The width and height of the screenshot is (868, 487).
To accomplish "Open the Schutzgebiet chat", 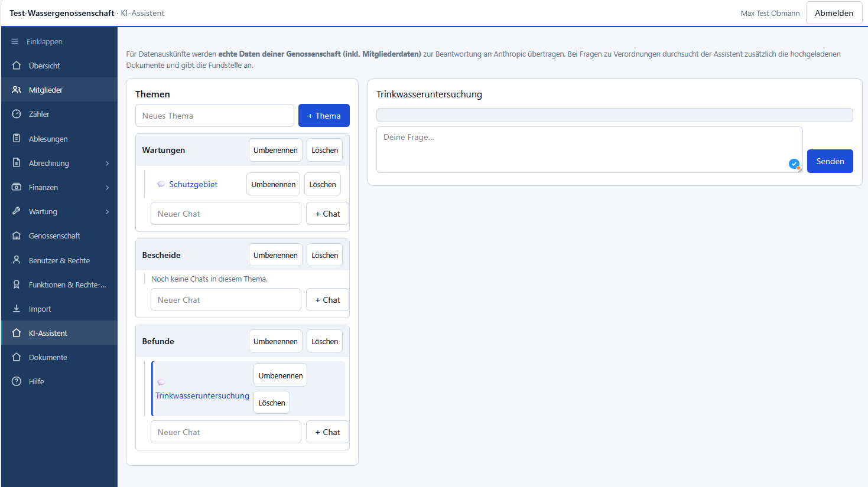I will (x=193, y=184).
